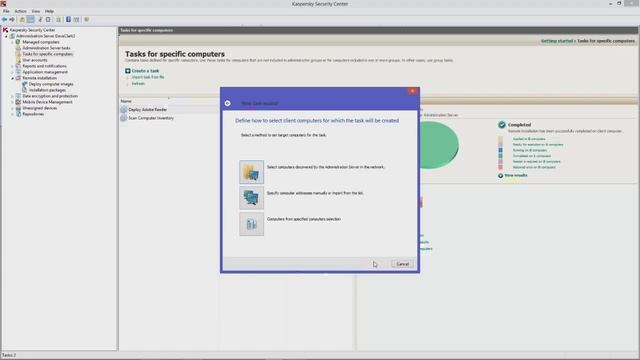Click the User accounts tree icon
Screen dimensions: 640x360
pos(18,60)
